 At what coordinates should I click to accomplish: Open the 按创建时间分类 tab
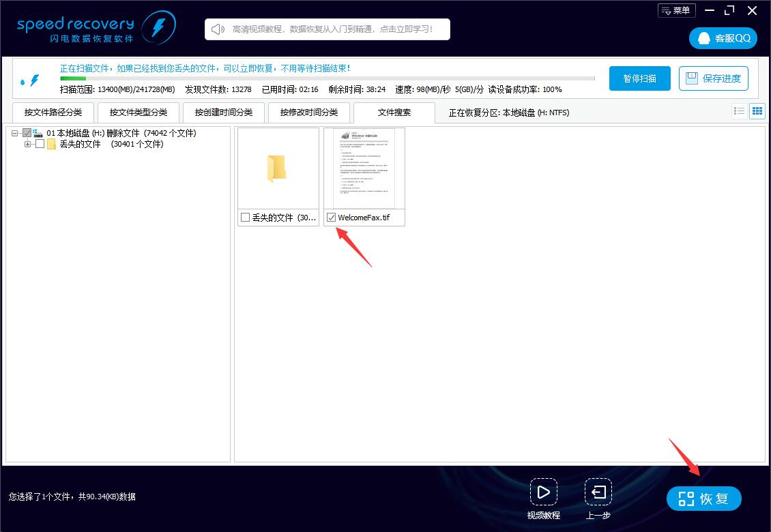(x=224, y=112)
